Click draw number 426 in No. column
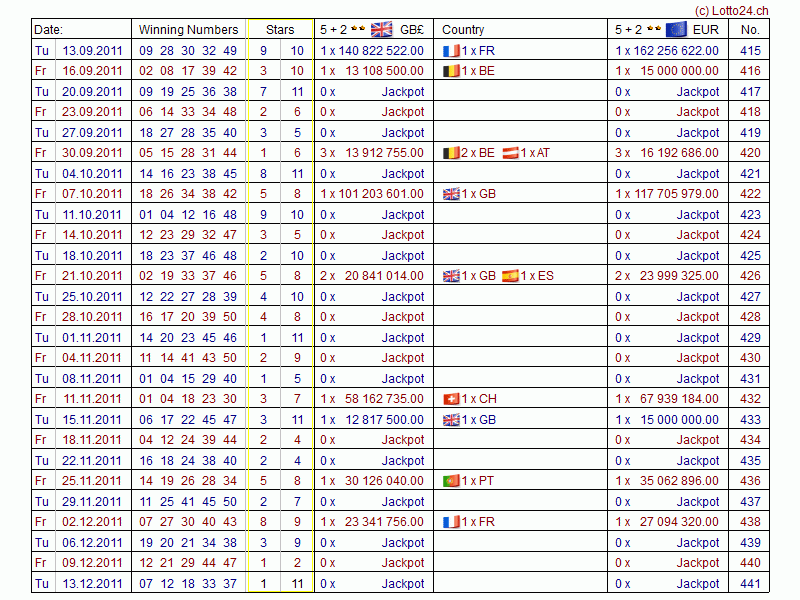Viewport: 800px width, 600px height. (750, 276)
